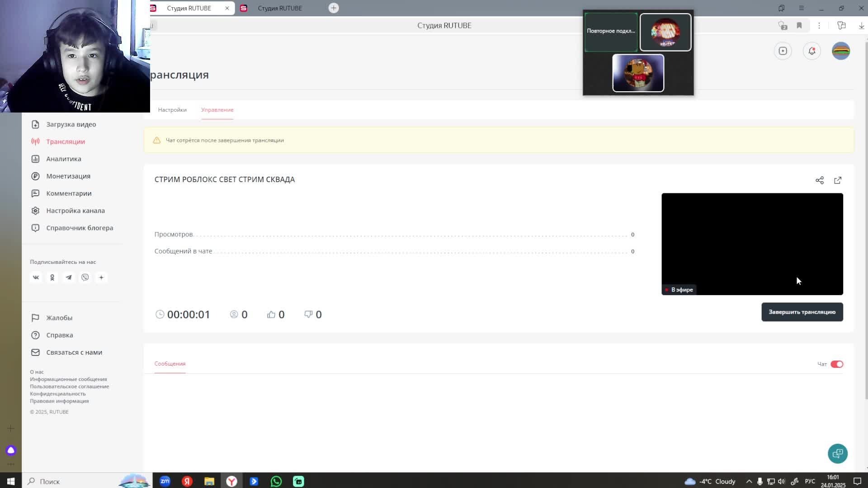The width and height of the screenshot is (868, 488).
Task: Click the browser bookmark icon
Action: 799,26
